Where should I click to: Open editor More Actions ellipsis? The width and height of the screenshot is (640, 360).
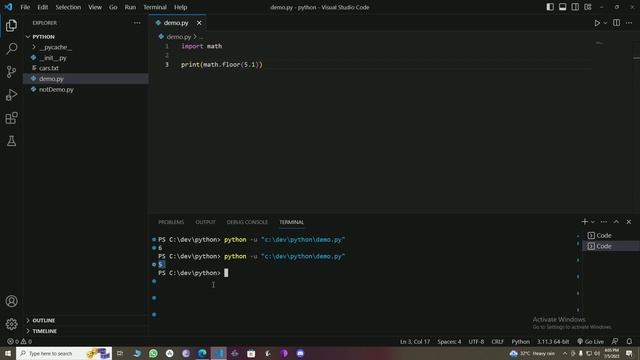click(x=629, y=23)
